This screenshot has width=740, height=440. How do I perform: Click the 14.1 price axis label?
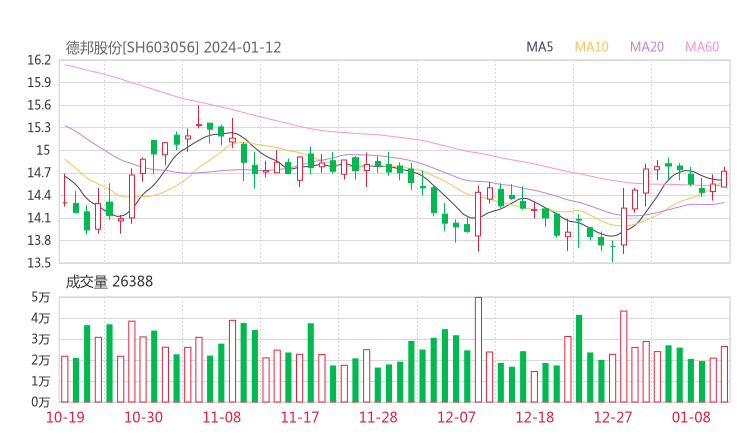click(x=39, y=218)
